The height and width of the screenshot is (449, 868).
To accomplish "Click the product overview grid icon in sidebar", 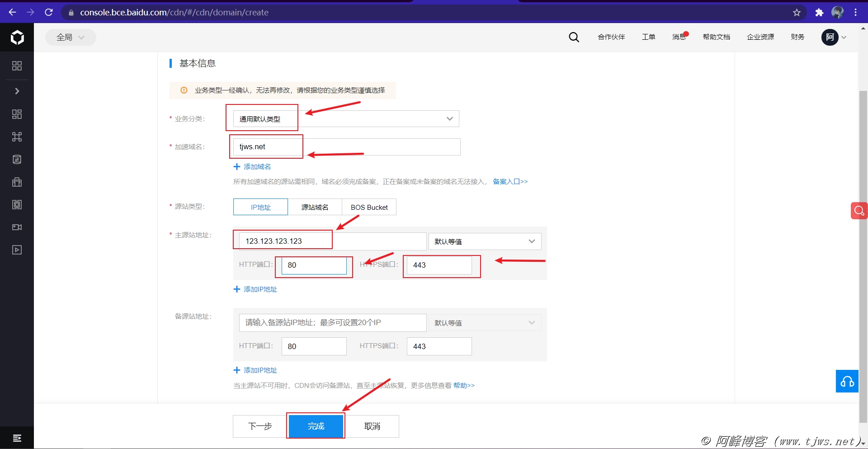I will coord(17,66).
